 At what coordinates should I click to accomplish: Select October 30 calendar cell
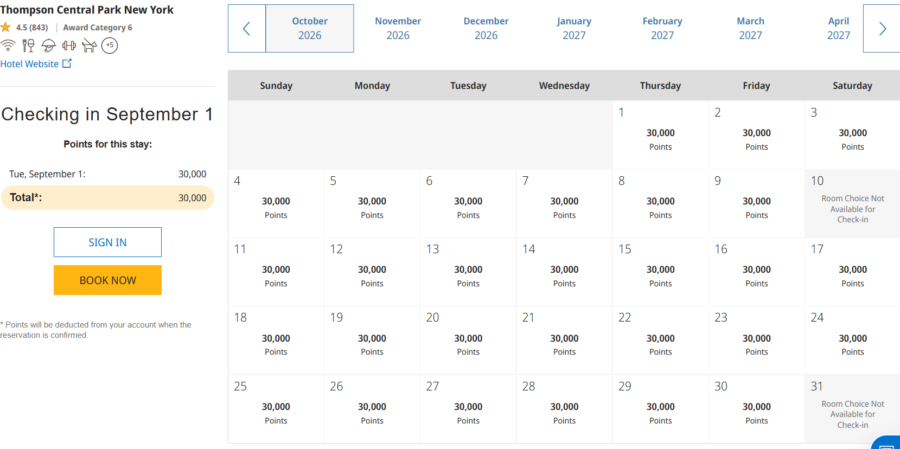point(757,408)
